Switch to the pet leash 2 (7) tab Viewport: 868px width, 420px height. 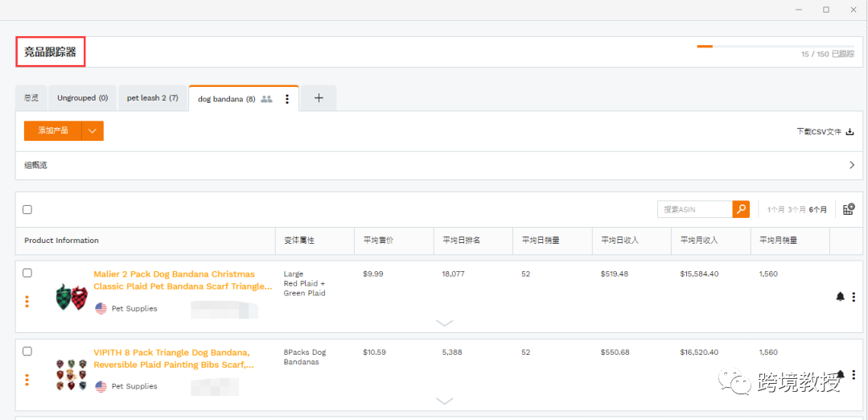pyautogui.click(x=153, y=98)
